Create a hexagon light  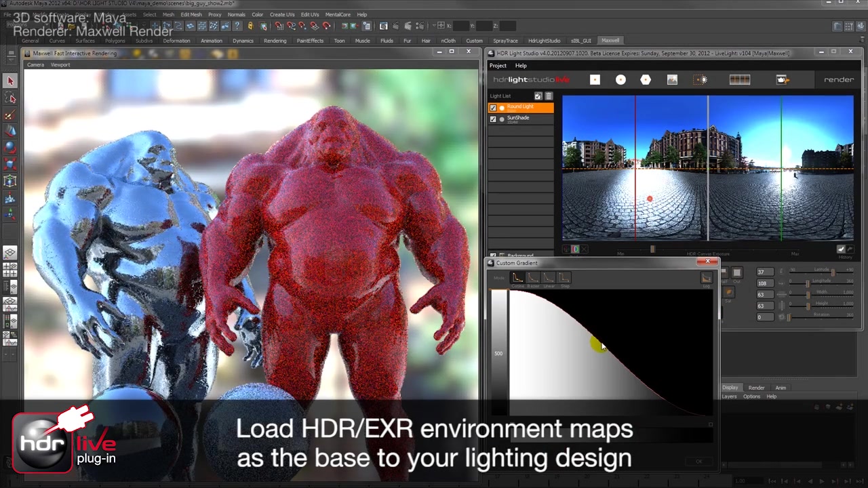click(x=646, y=79)
